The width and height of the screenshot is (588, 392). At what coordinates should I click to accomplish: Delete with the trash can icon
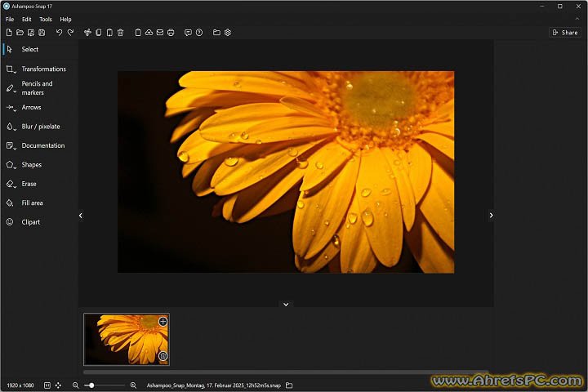[x=120, y=33]
